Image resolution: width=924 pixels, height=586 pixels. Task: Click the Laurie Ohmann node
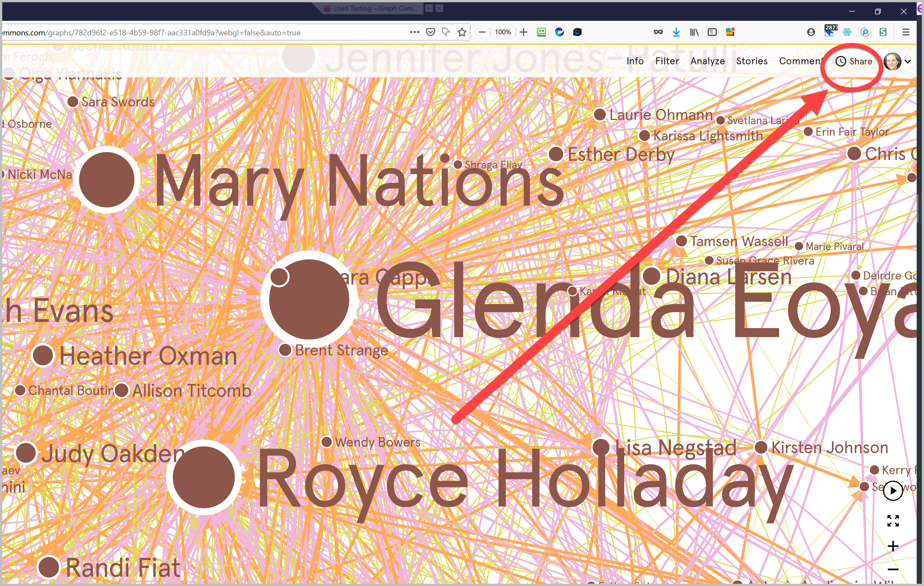[x=599, y=114]
